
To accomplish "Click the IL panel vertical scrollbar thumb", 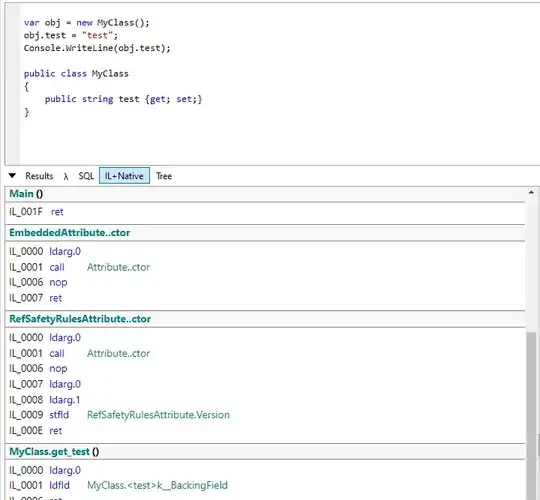I will [x=531, y=416].
